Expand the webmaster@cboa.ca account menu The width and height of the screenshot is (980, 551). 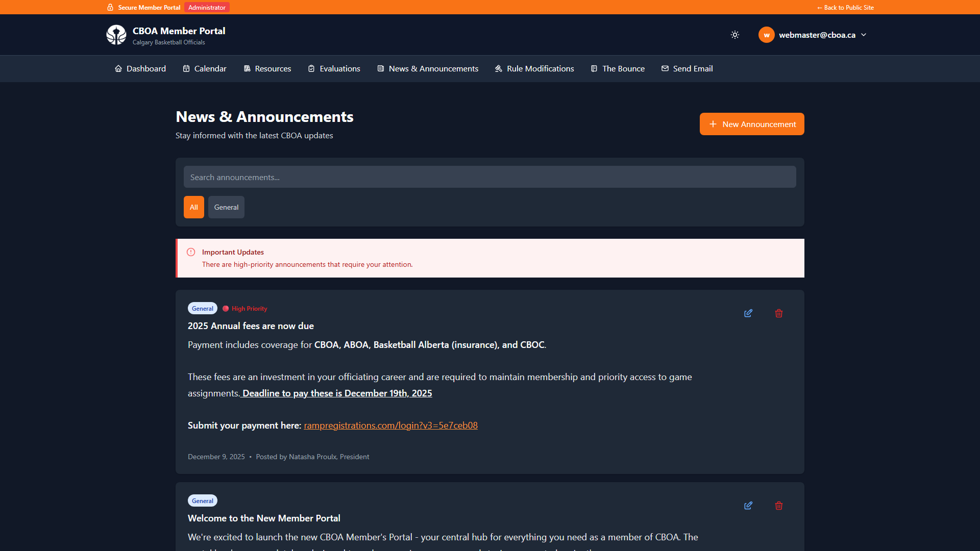(864, 35)
